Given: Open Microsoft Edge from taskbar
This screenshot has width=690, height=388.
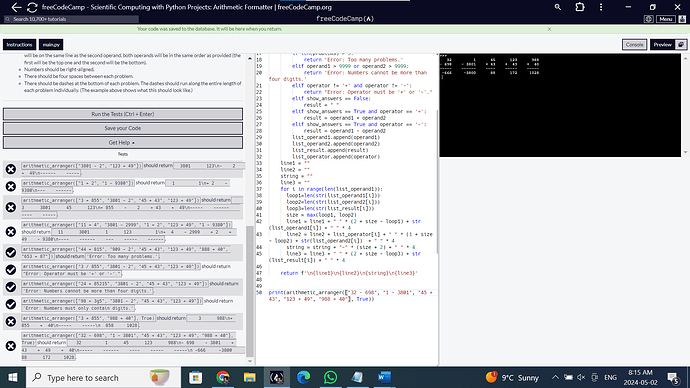Looking at the screenshot, I should click(x=303, y=377).
